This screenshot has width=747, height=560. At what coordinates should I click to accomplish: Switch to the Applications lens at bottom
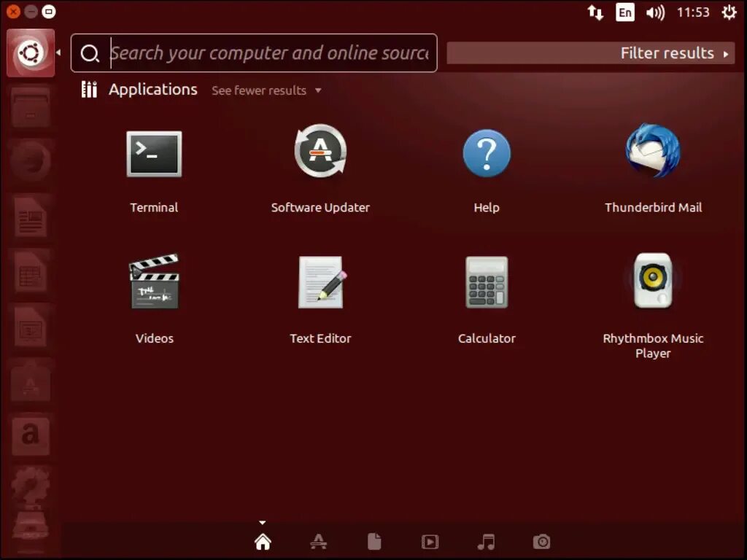(318, 542)
